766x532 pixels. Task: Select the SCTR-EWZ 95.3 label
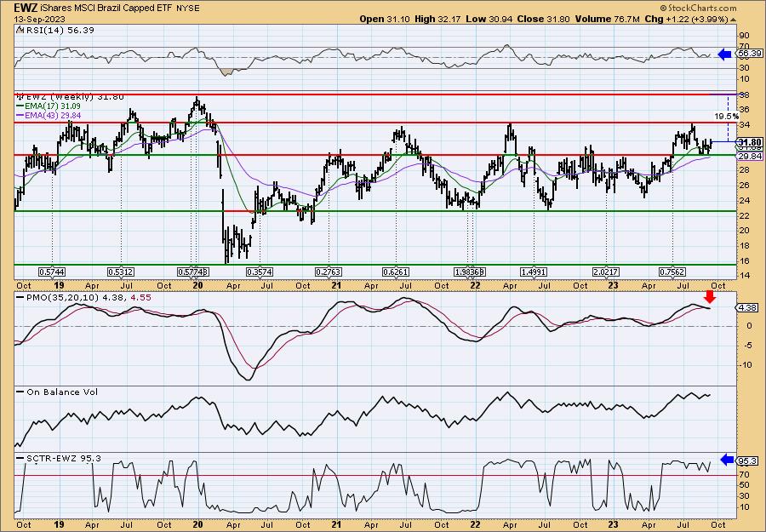60,458
